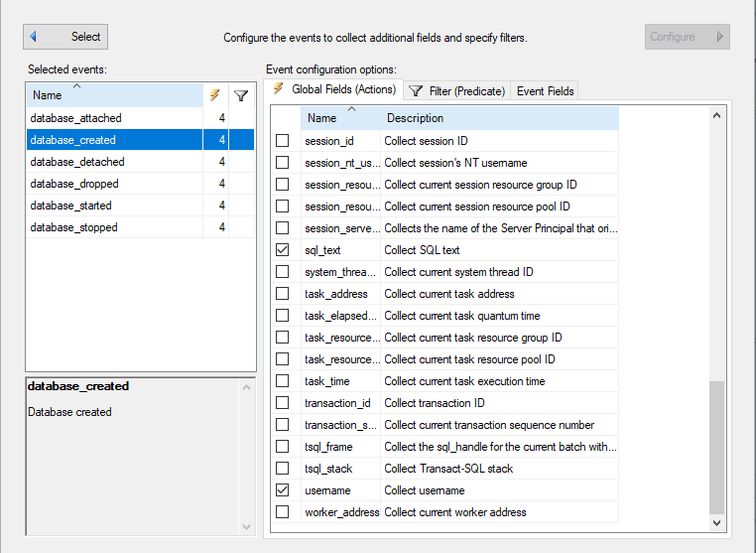
Task: Check the worker_address checkbox
Action: 282,512
